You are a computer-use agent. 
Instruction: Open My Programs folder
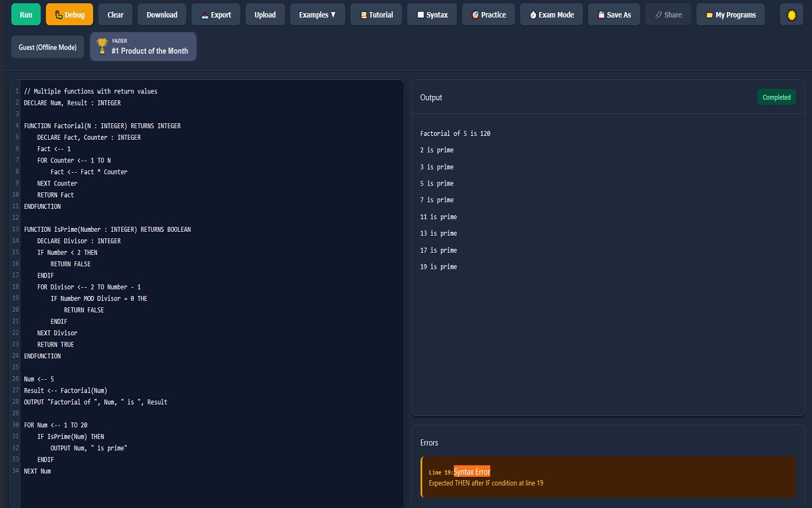coord(731,15)
